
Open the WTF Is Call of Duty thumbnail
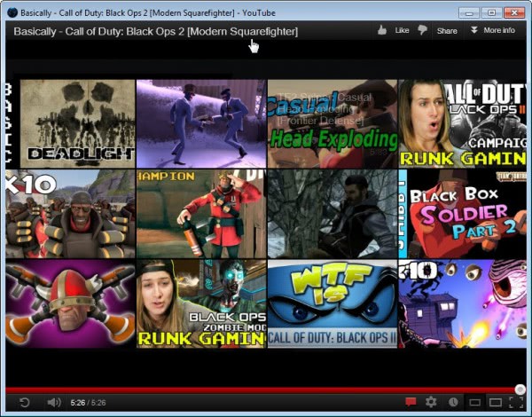click(x=332, y=304)
